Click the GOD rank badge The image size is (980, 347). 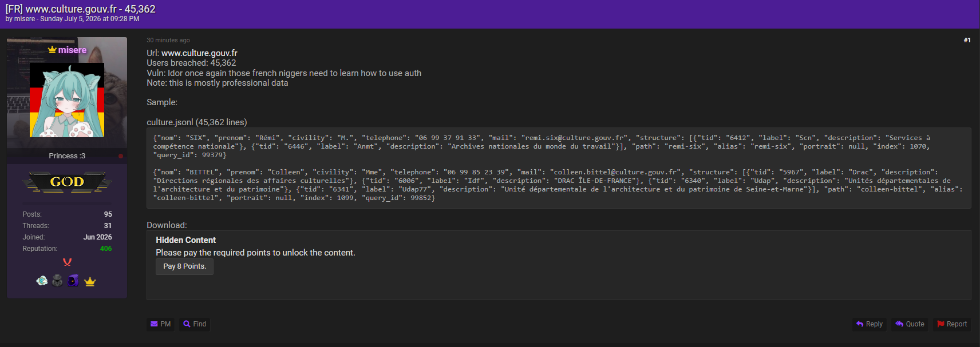click(x=67, y=182)
